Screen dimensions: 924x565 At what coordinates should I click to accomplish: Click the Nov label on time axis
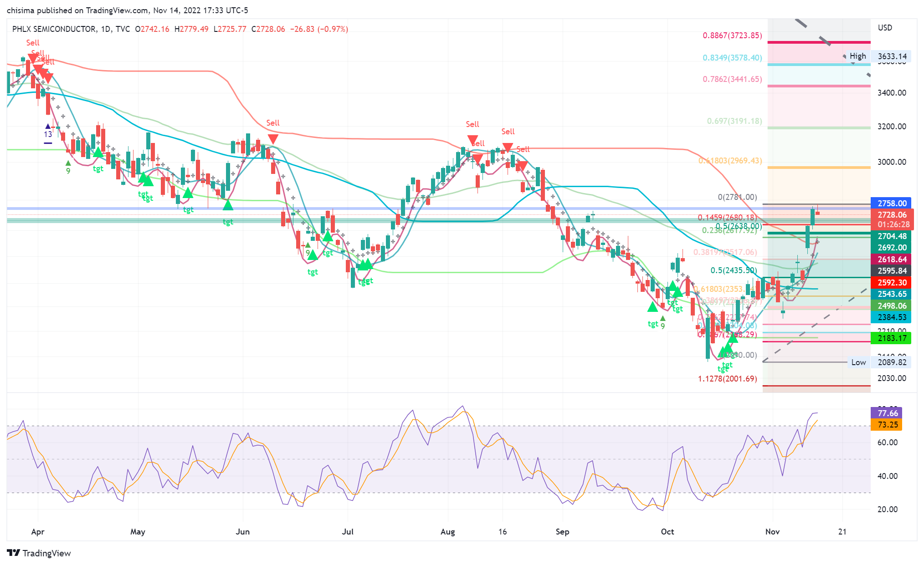coord(772,531)
